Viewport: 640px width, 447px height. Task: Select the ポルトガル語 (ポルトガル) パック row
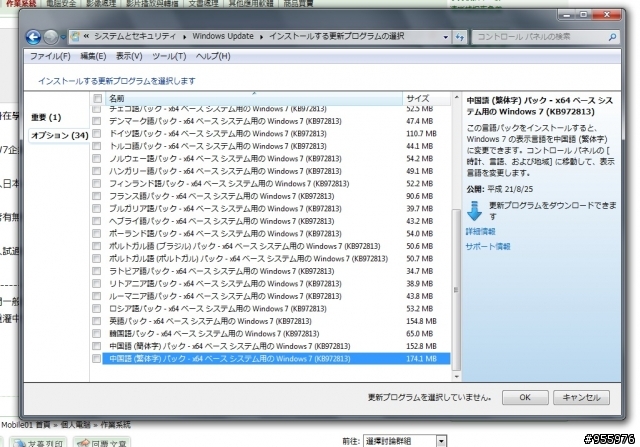(276, 258)
